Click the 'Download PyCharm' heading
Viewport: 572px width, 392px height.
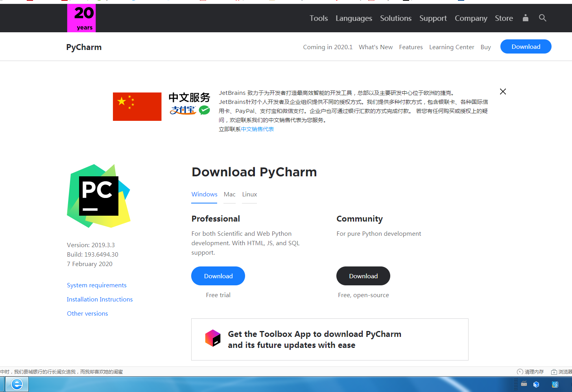point(254,172)
